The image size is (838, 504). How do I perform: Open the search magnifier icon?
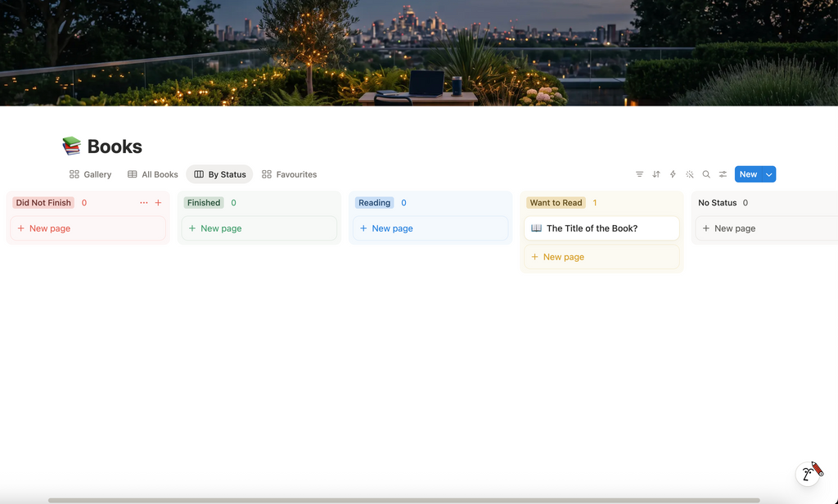706,174
